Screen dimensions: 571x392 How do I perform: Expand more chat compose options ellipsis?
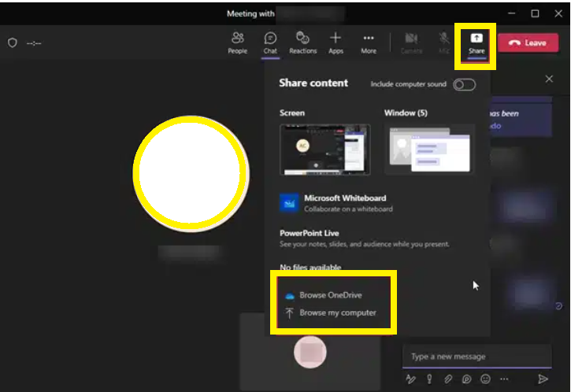(x=505, y=379)
